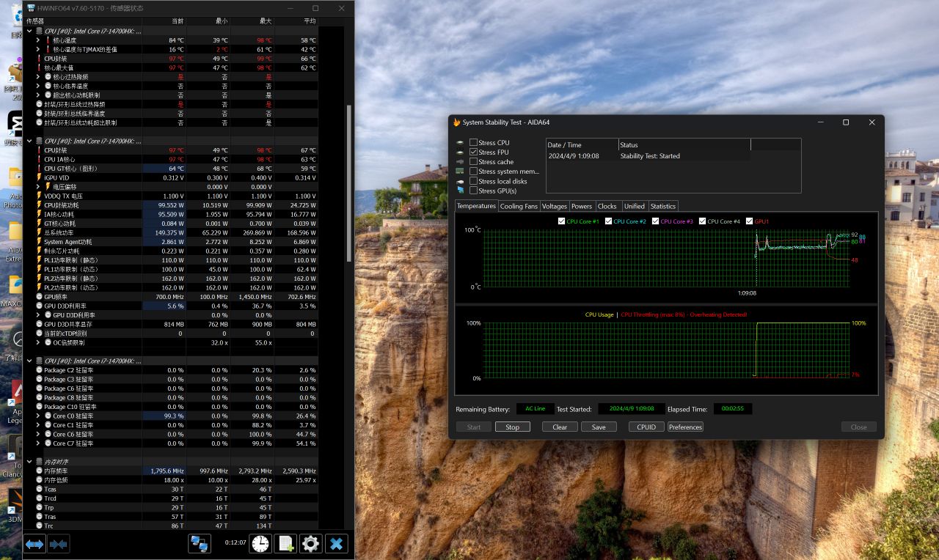Screen dimensions: 939x560
Task: Click the Stress cache chip icon
Action: (x=460, y=162)
